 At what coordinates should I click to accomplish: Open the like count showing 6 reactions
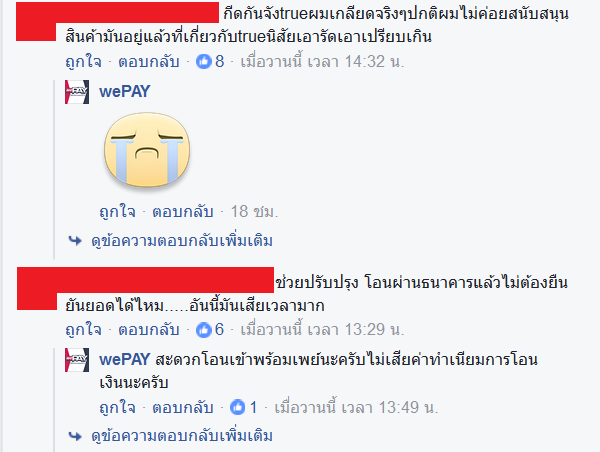[210, 330]
